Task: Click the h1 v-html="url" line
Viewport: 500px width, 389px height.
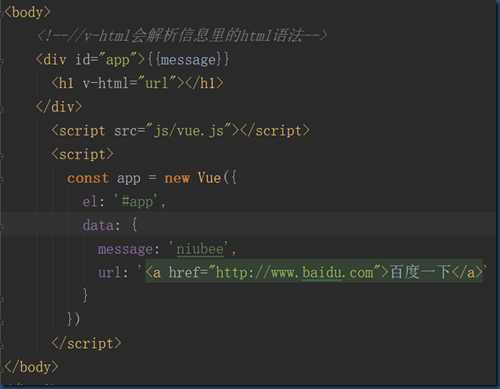Action: tap(137, 83)
